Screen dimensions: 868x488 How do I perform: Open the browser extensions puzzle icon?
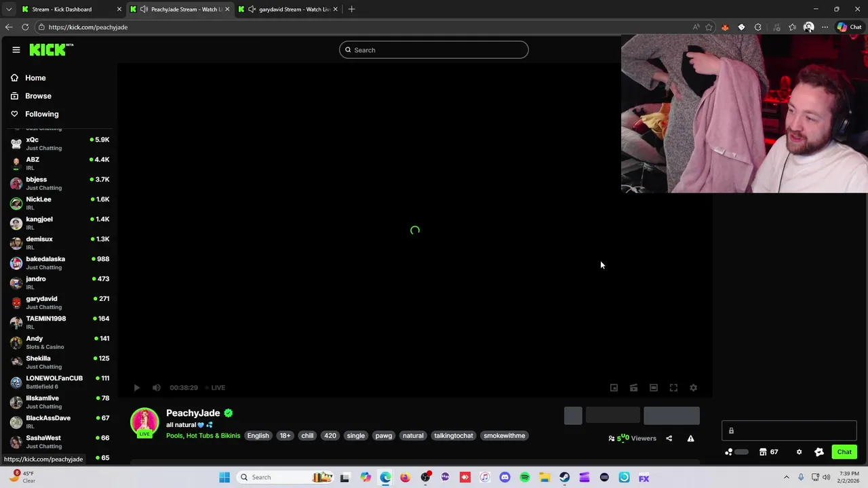758,27
